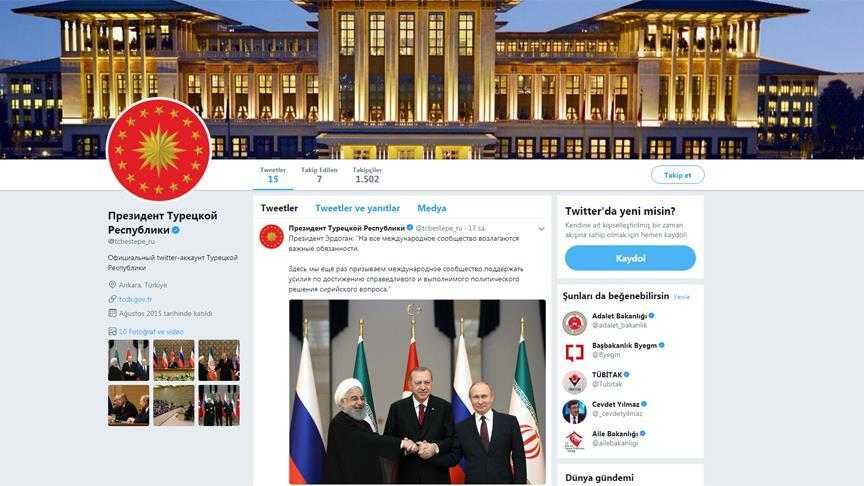The width and height of the screenshot is (864, 486).
Task: Click the TÜBİTAK account avatar
Action: 574,382
